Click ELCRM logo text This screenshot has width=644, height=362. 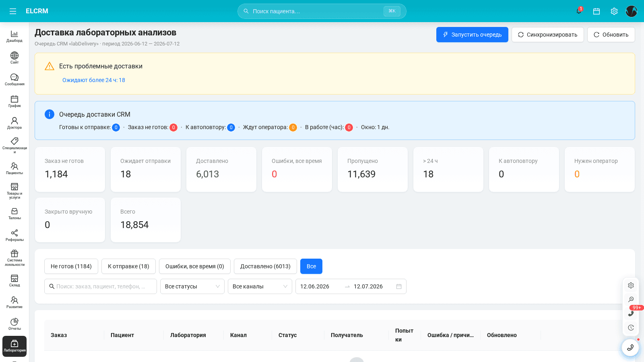coord(37,11)
